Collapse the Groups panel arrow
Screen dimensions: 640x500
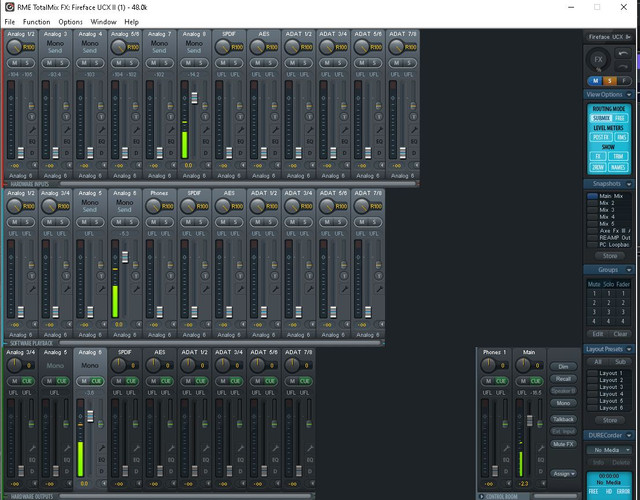click(x=629, y=270)
